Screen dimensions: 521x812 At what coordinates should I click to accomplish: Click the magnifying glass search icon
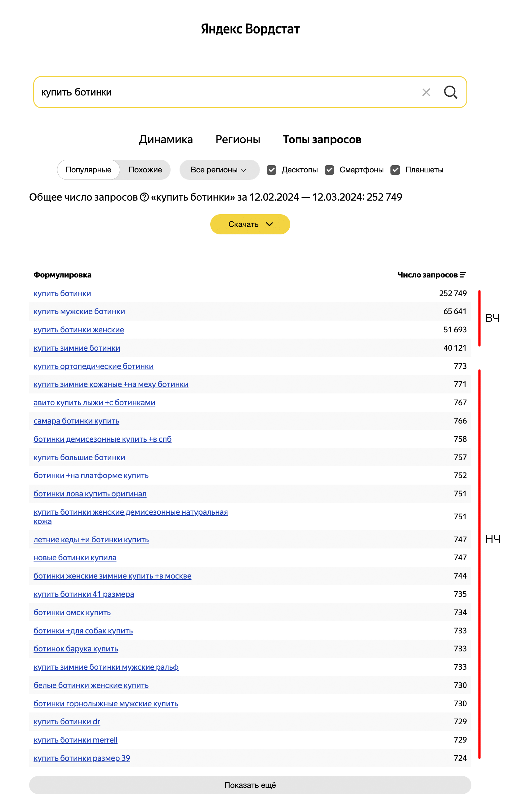(451, 92)
